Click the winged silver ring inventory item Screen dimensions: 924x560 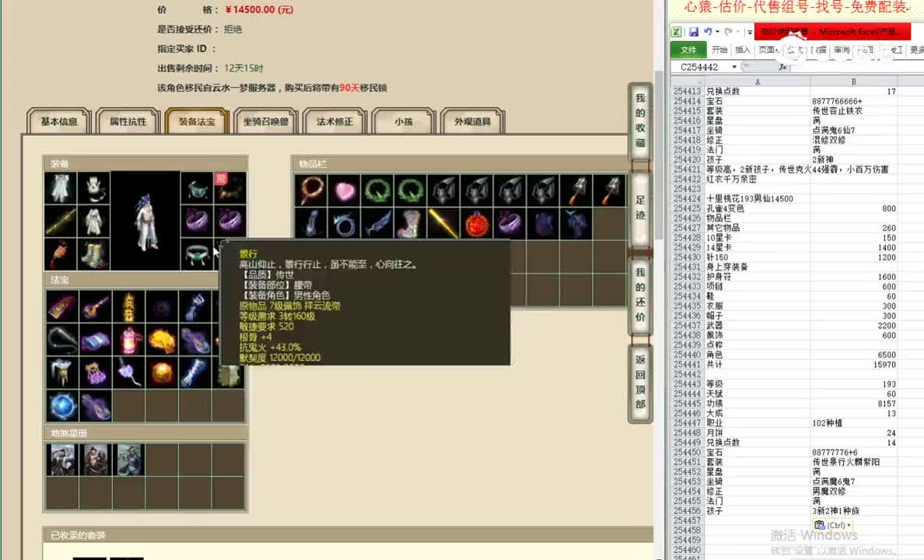(344, 224)
